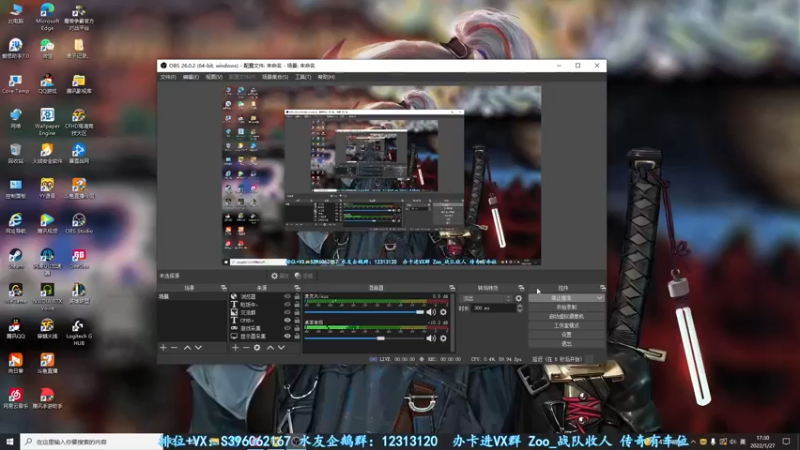The height and width of the screenshot is (450, 800).
Task: Move the selected source up
Action: [270, 347]
